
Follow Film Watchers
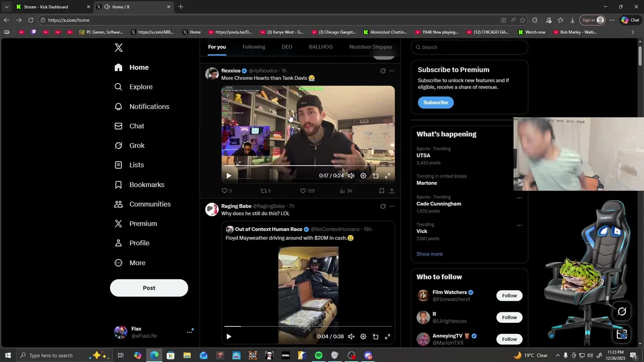(x=509, y=296)
